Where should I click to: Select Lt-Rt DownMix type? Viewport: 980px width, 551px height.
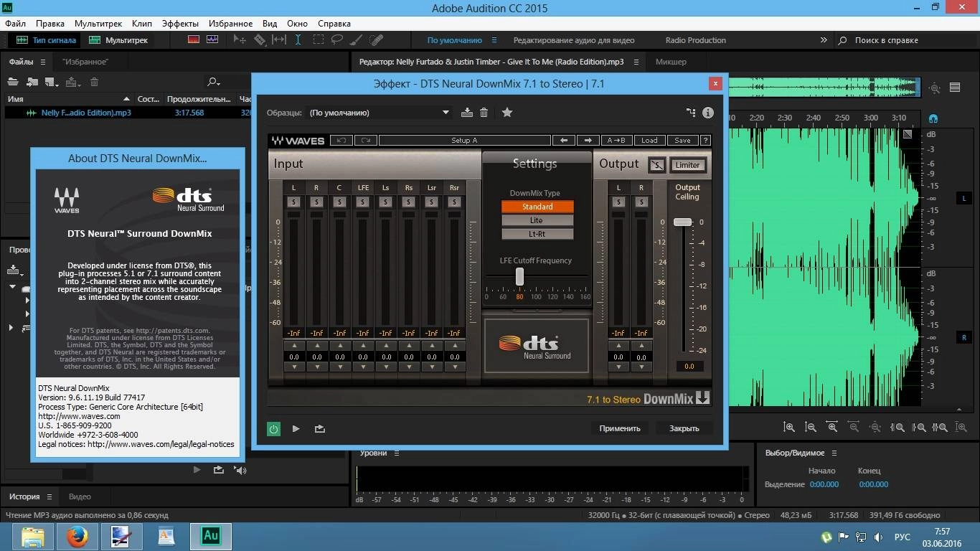[537, 234]
